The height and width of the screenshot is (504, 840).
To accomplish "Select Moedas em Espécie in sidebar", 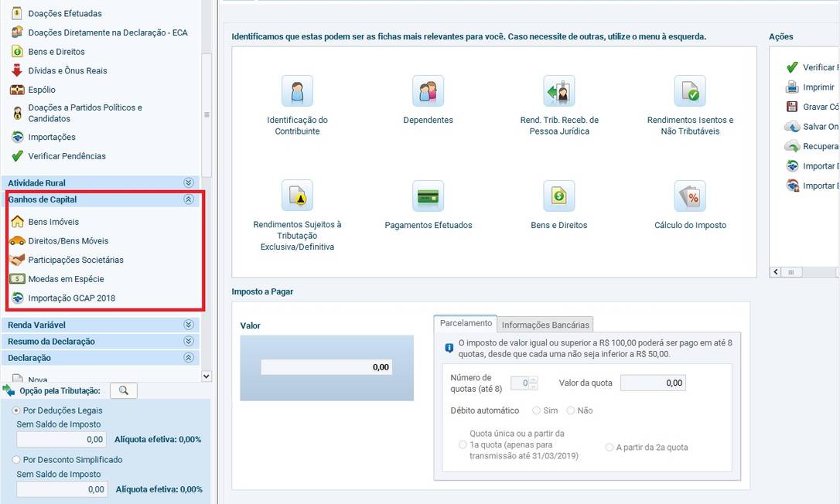I will [66, 279].
